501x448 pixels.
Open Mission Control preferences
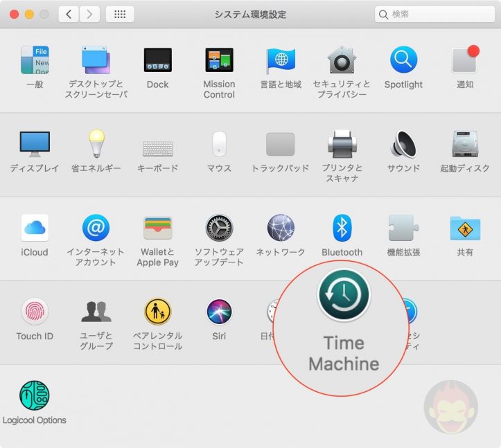(219, 60)
